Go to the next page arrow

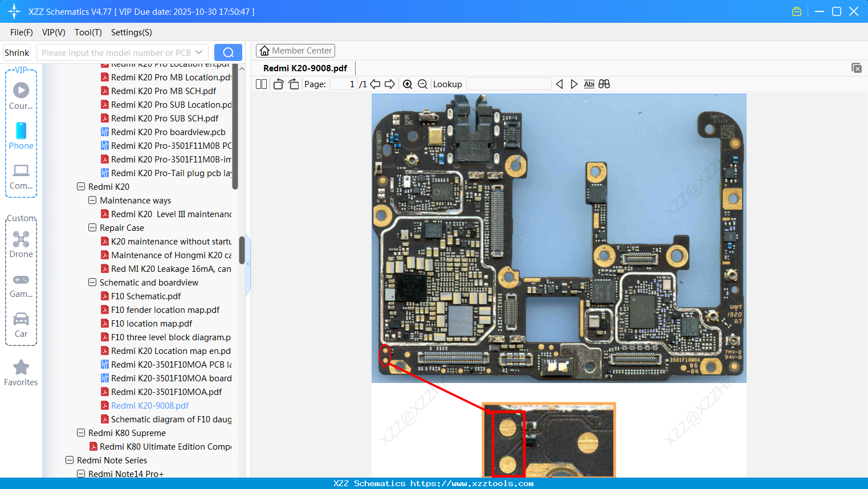pyautogui.click(x=390, y=84)
